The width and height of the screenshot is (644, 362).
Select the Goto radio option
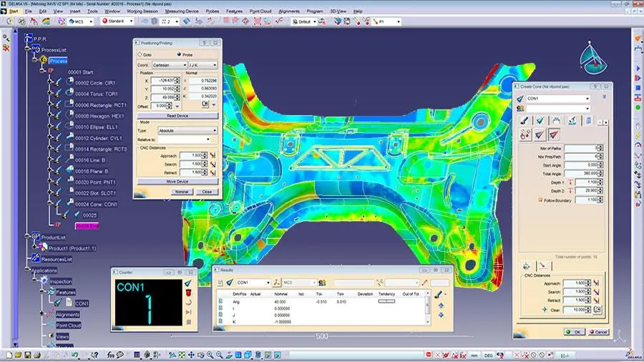pos(140,54)
